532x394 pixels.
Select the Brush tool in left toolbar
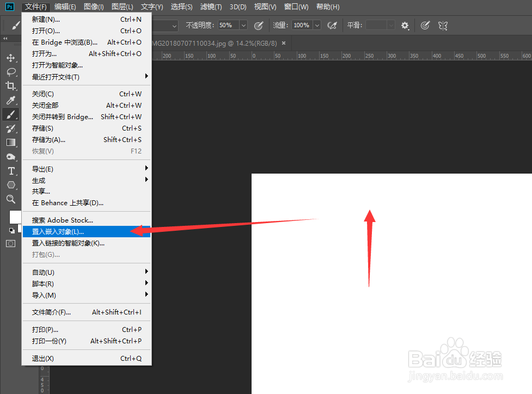[11, 115]
